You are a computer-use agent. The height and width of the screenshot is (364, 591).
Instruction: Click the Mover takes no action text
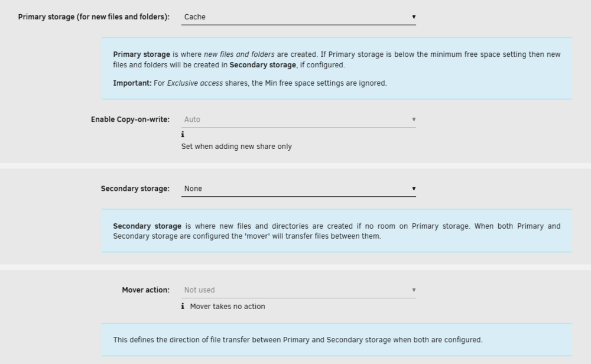(x=228, y=306)
